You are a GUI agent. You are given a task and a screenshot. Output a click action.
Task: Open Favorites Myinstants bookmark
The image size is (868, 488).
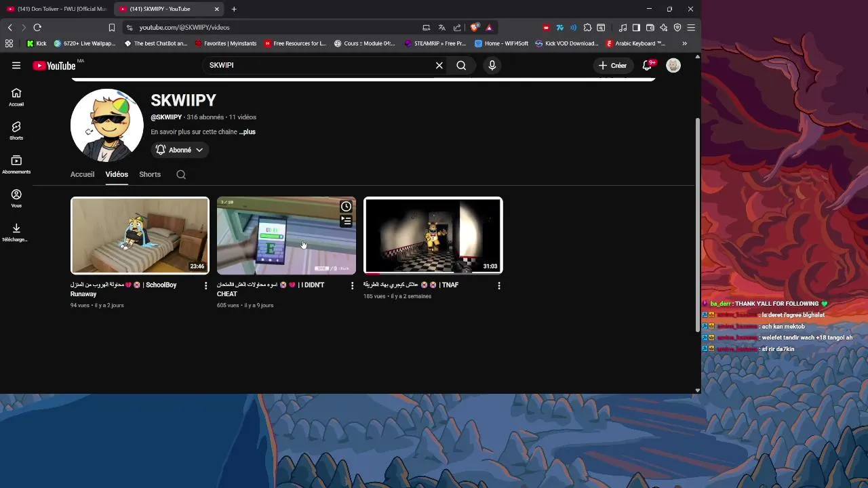tap(226, 43)
